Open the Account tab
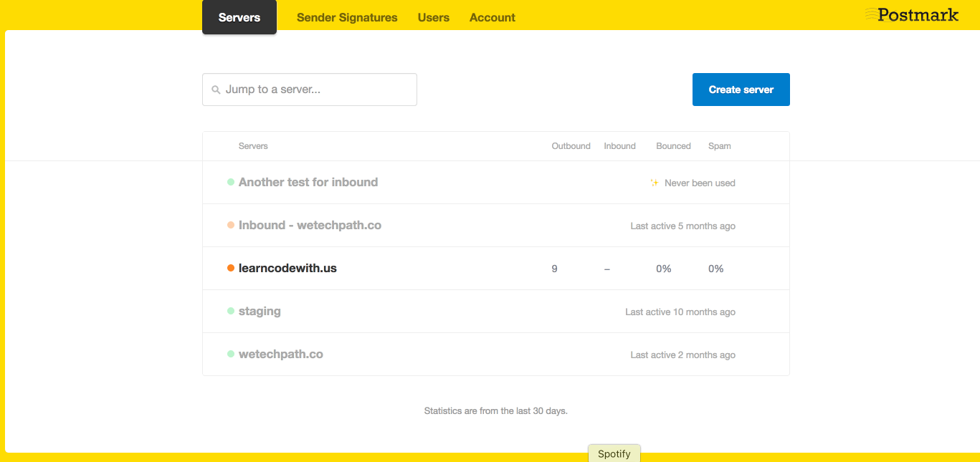 492,18
